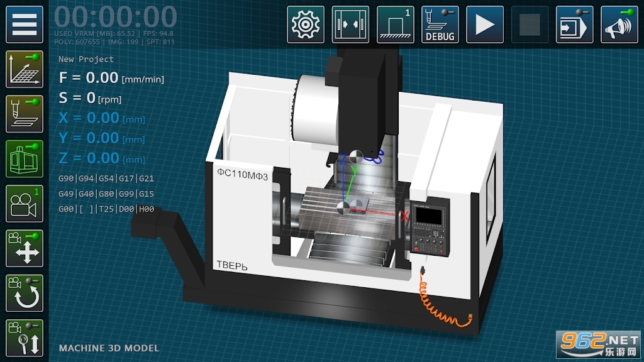
Task: Switch camera view with camera 1 icon
Action: coord(25,204)
